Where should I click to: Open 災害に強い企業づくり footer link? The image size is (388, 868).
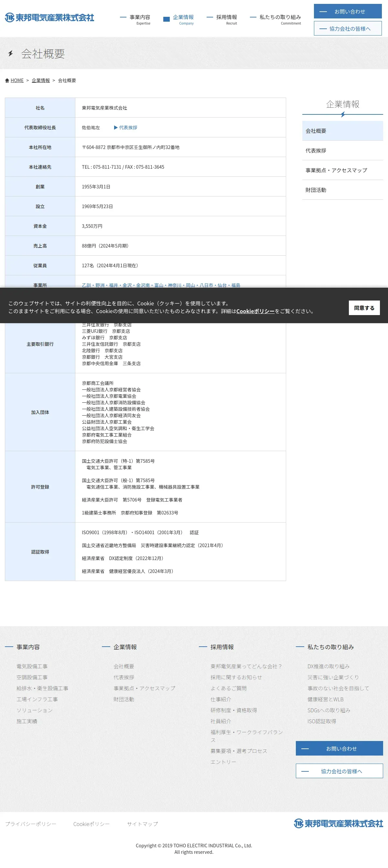coord(333,677)
